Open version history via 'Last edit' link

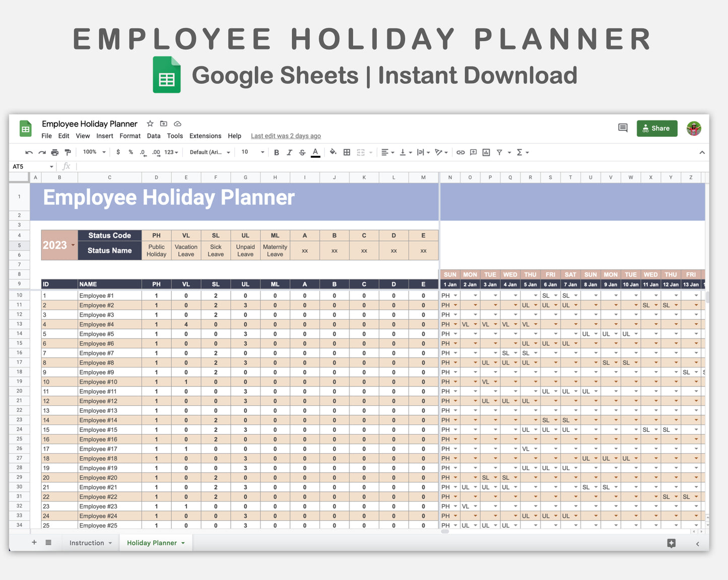[286, 136]
